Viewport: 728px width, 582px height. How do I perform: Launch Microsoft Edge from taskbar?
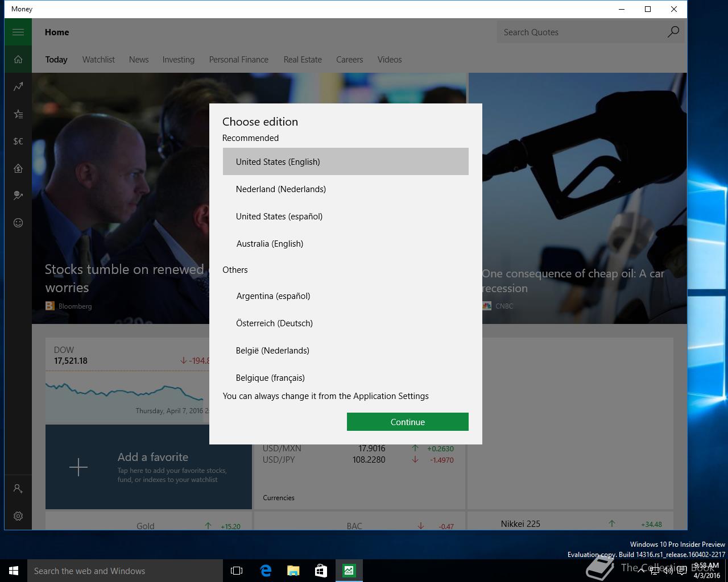(265, 571)
